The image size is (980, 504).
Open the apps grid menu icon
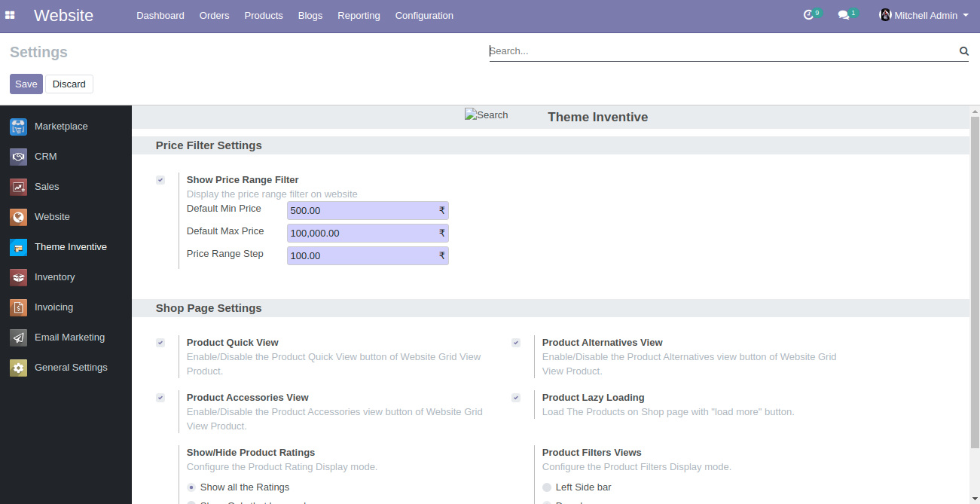click(11, 15)
